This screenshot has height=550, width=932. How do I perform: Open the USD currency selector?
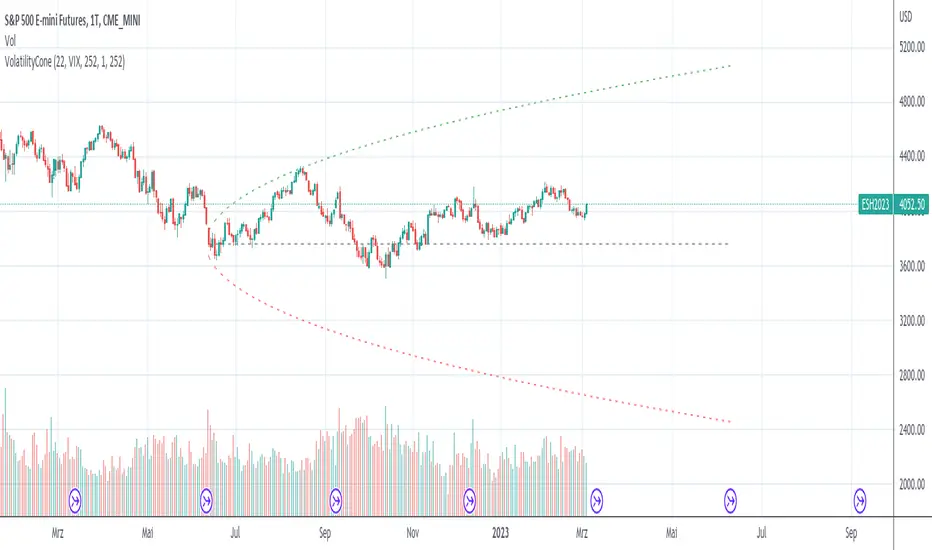(908, 16)
